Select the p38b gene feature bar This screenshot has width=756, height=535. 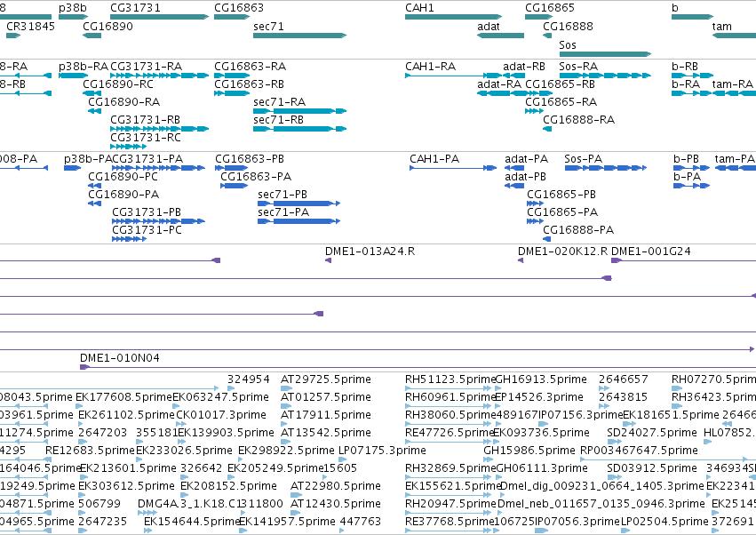click(73, 17)
